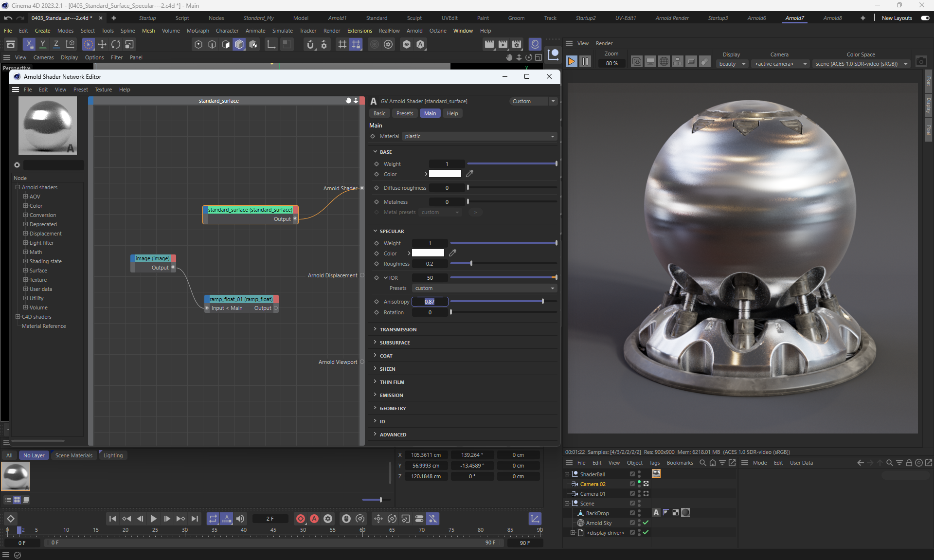Toggle the New Layouts switch
The image size is (934, 560).
click(x=925, y=18)
